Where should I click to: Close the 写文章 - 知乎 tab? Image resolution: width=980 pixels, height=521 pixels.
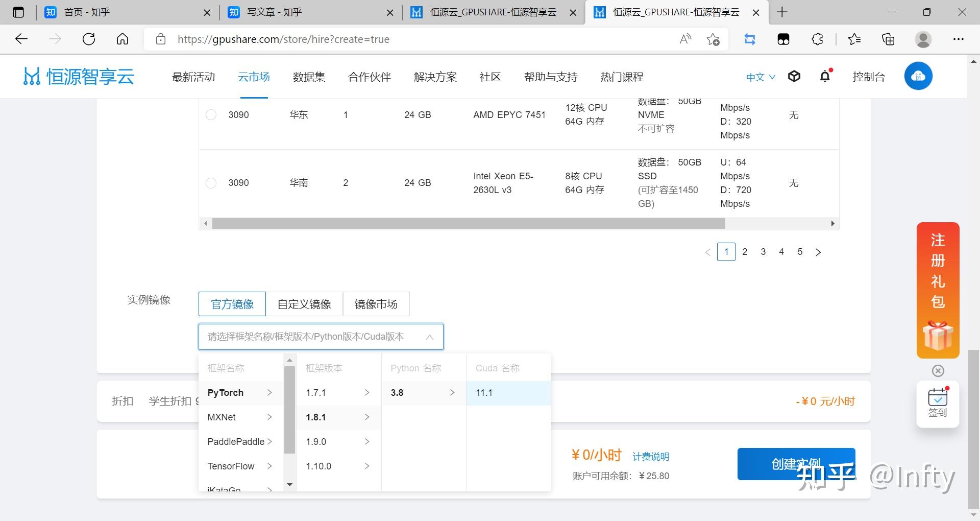(x=390, y=13)
